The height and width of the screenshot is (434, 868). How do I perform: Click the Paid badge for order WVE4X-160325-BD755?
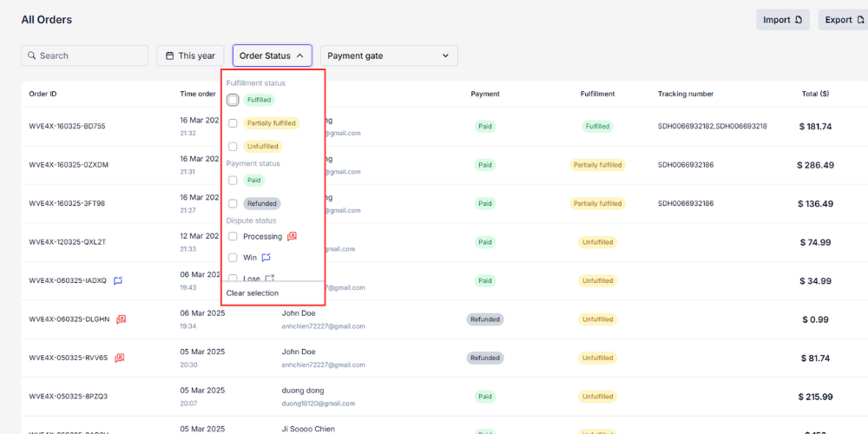coord(485,126)
